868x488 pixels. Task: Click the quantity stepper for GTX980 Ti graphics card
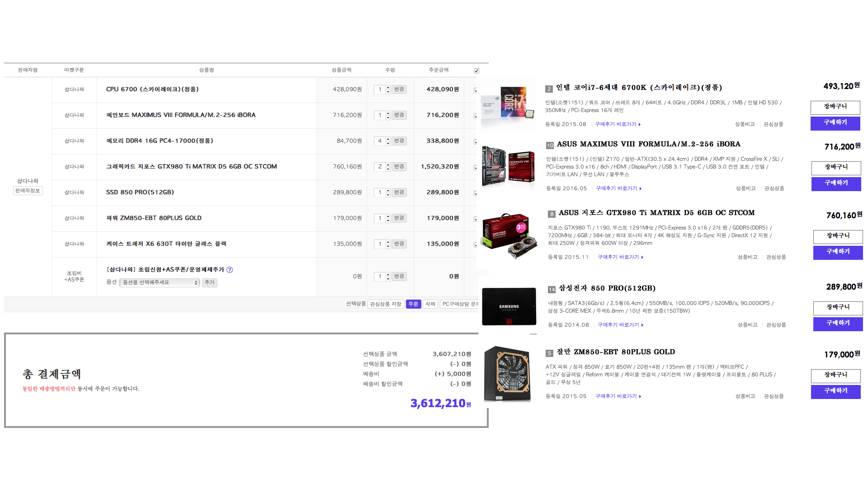click(388, 167)
